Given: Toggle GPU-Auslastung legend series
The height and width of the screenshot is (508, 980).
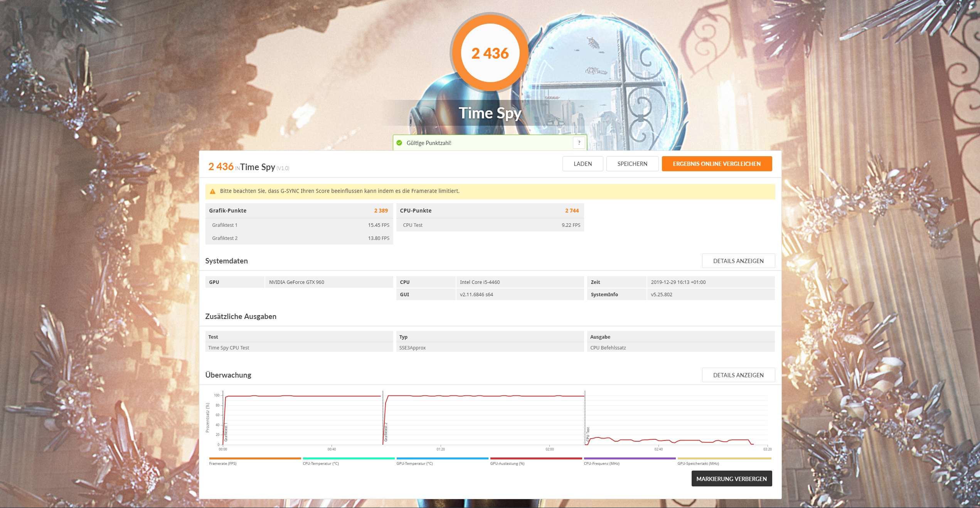Looking at the screenshot, I should click(536, 461).
